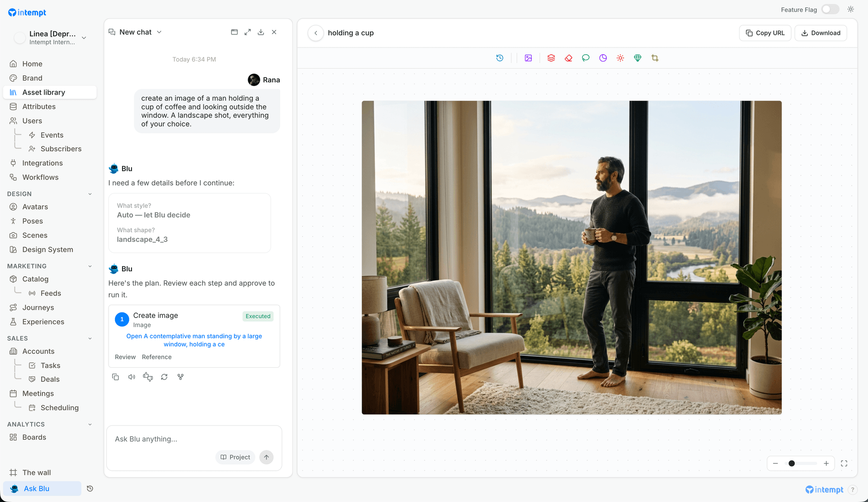Play Blu's response aloud with speaker icon
868x502 pixels.
(x=132, y=377)
